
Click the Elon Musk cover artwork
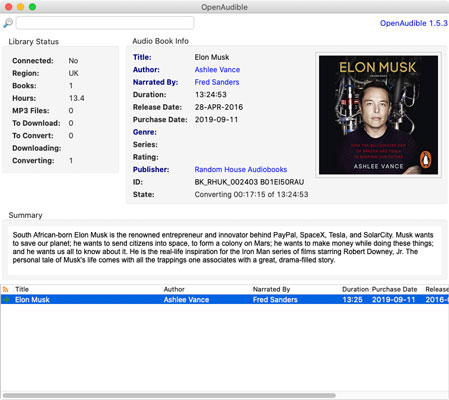378,115
